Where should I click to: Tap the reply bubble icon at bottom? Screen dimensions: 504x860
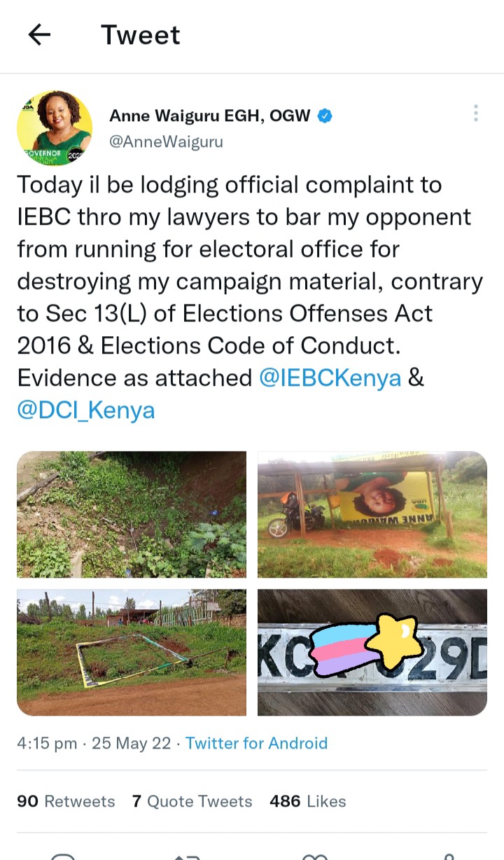click(62, 856)
